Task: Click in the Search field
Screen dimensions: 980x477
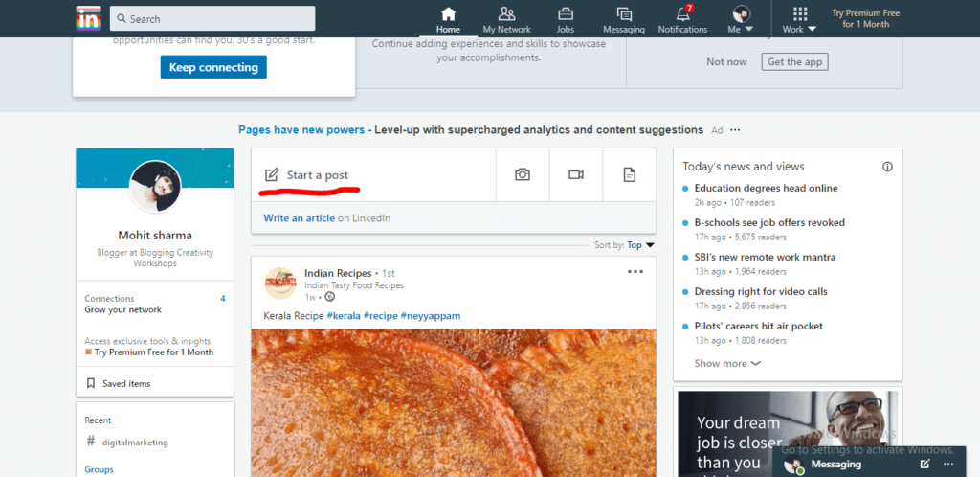Action: 212,19
